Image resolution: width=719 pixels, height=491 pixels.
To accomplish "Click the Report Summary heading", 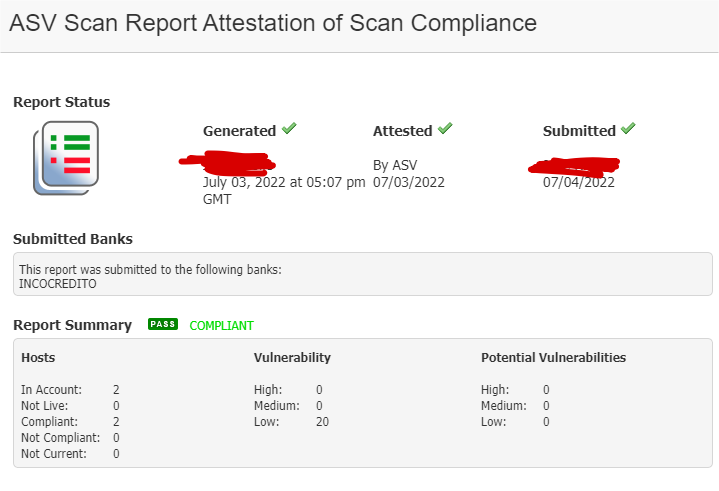I will [x=72, y=325].
